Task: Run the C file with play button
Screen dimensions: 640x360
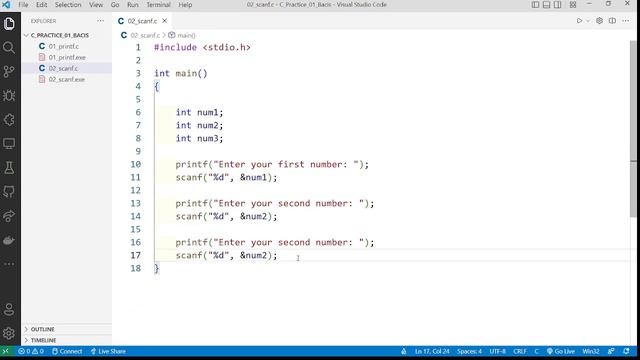Action: click(579, 21)
